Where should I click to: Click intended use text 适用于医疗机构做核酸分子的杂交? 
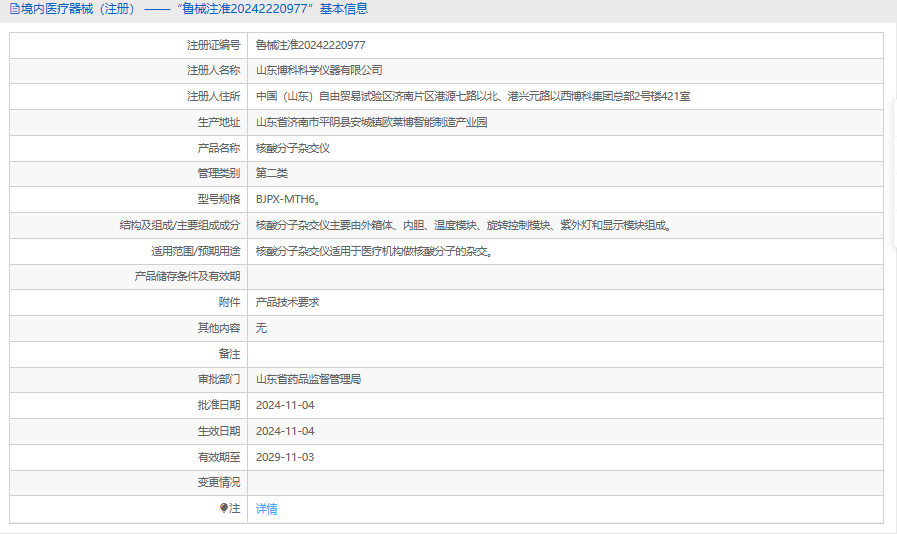374,251
